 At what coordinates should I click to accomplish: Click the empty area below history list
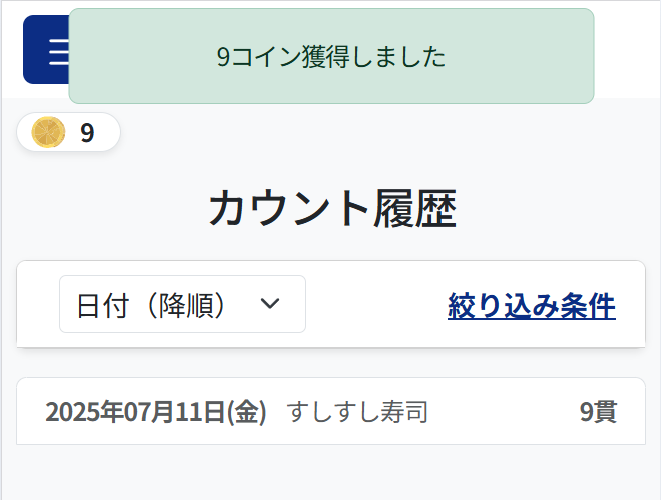click(331, 472)
